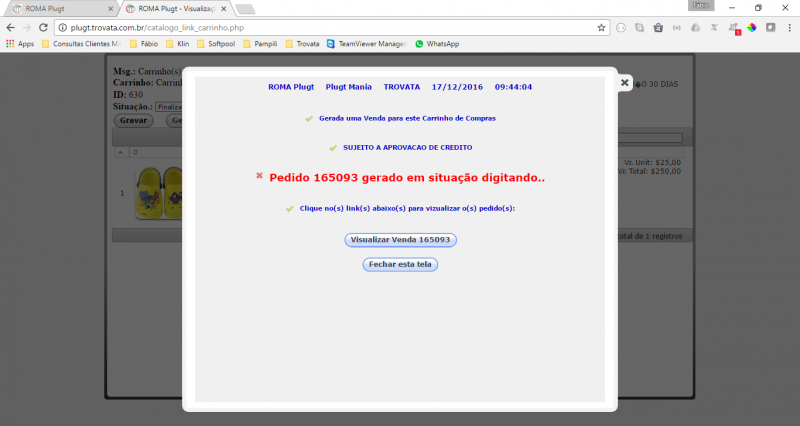This screenshot has height=426, width=800.
Task: Close the first ROMA Plugt tab
Action: [111, 9]
